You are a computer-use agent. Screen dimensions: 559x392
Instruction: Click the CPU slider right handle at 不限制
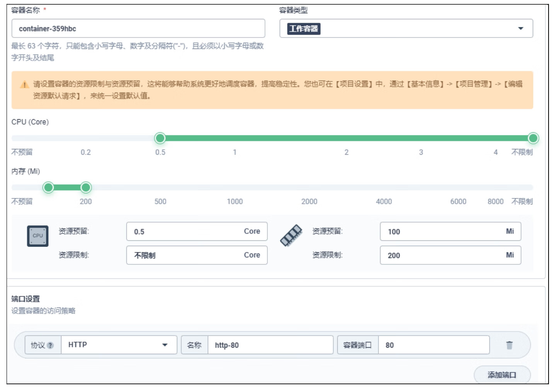[533, 138]
